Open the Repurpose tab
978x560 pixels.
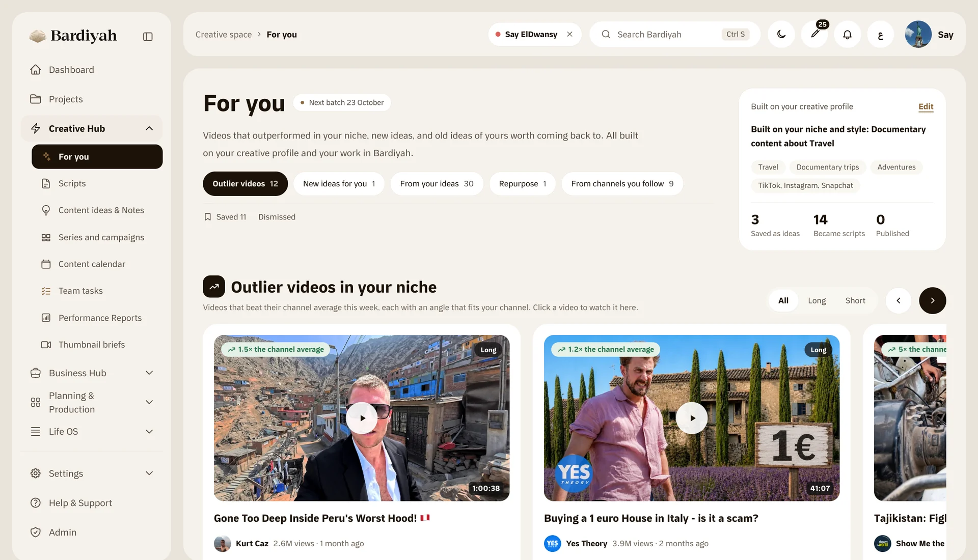tap(522, 184)
